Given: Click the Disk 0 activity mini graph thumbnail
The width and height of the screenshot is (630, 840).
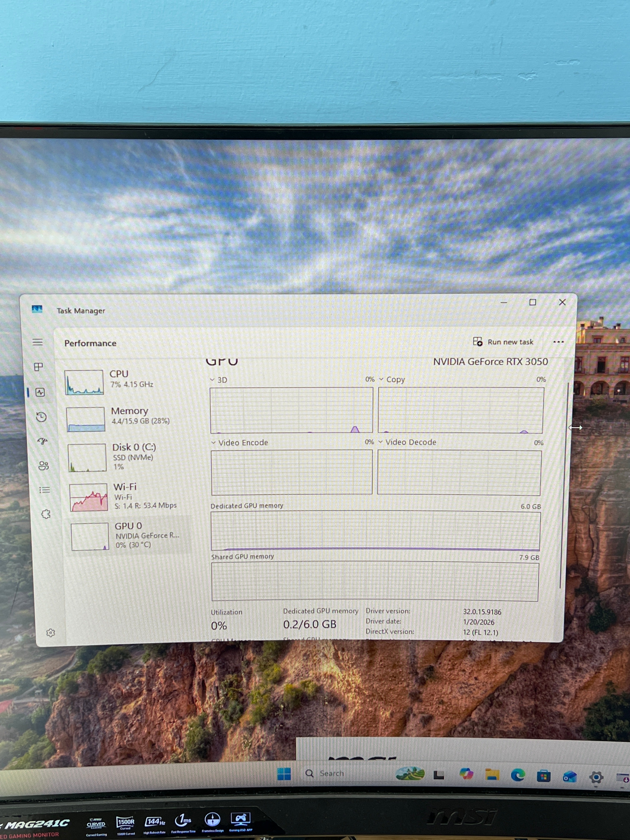Looking at the screenshot, I should (87, 457).
